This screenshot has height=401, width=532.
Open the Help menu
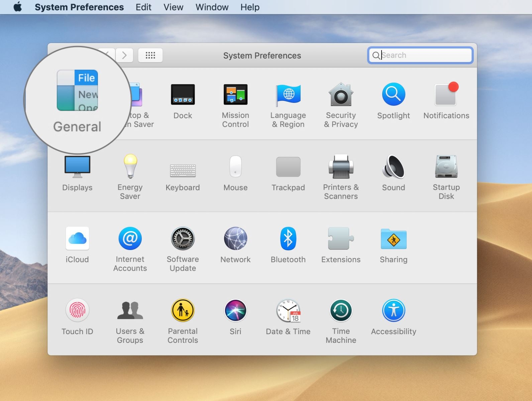[250, 7]
